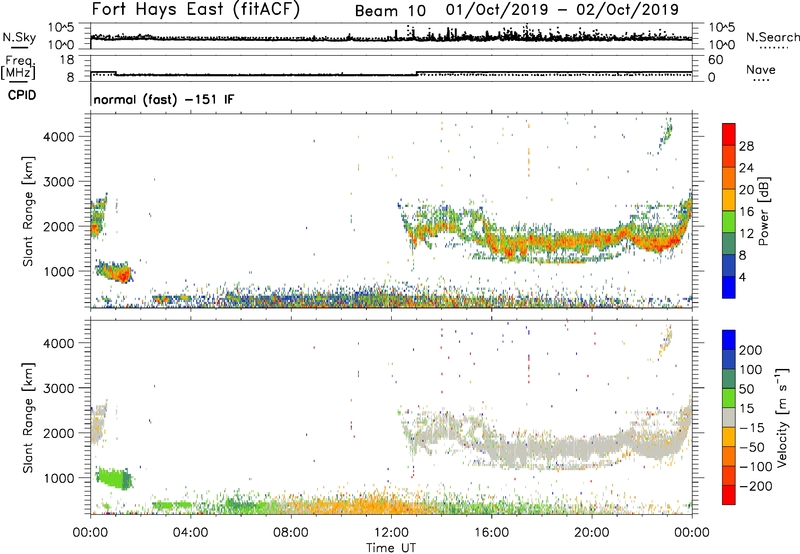Click the '04:00' time axis tick label
This screenshot has height=554, width=800.
click(190, 533)
